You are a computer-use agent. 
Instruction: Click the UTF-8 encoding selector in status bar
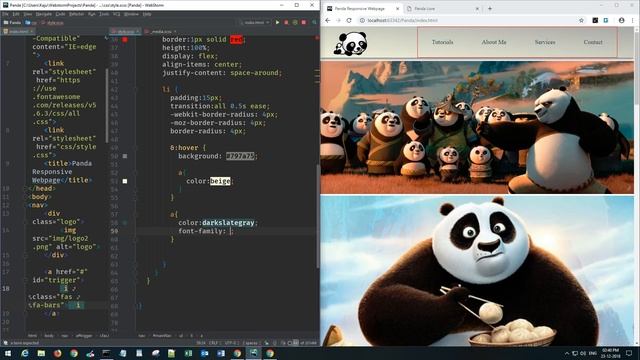pyautogui.click(x=231, y=343)
